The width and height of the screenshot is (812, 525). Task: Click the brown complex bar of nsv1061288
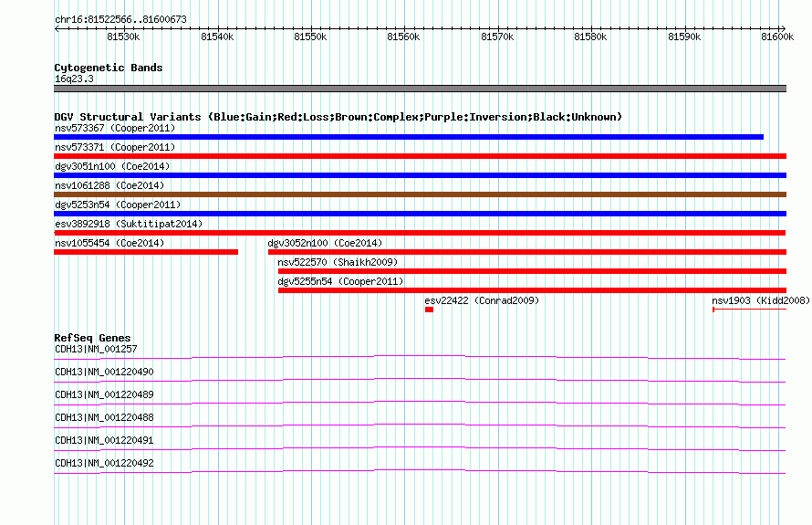420,194
